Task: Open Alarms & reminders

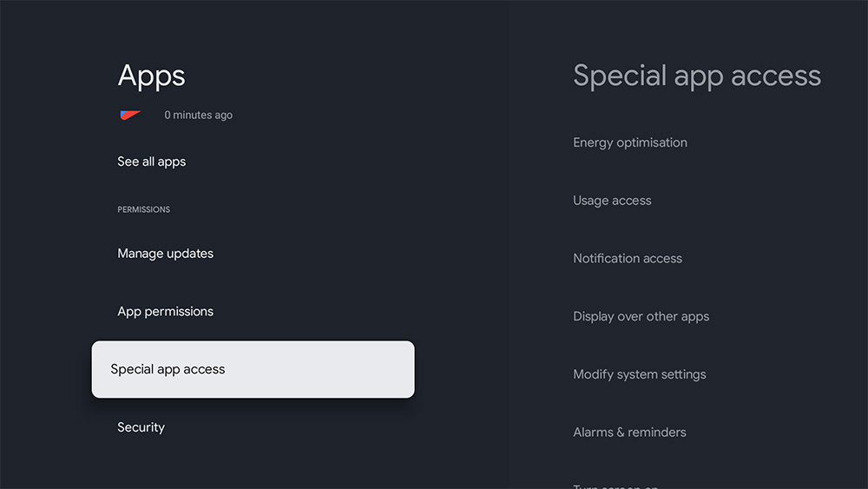Action: point(629,433)
